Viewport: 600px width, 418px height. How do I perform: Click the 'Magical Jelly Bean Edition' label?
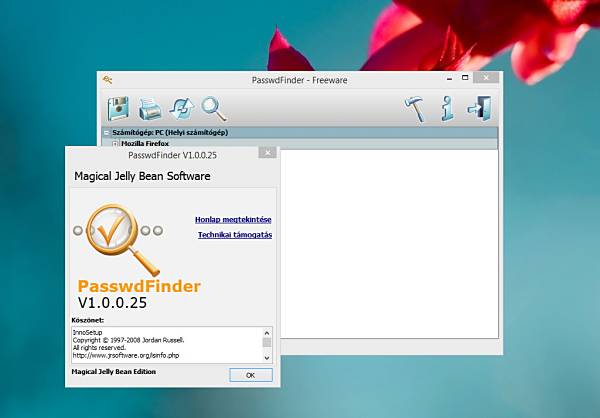coord(114,372)
